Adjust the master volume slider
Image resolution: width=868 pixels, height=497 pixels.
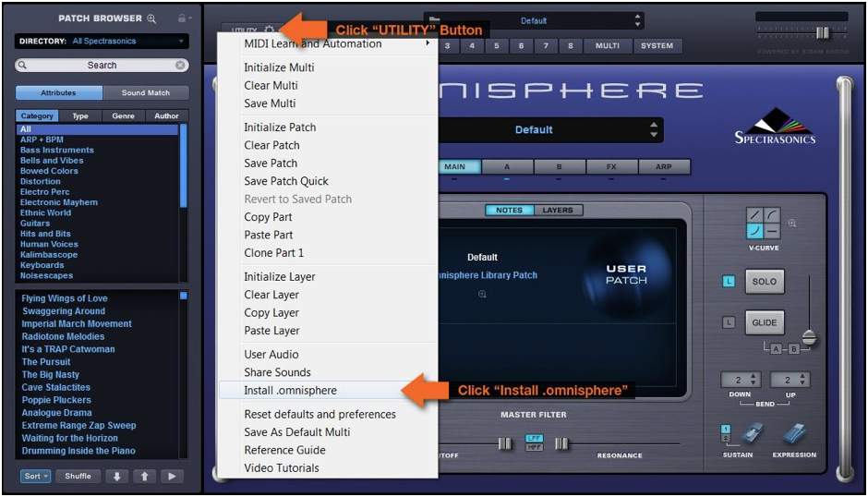pos(823,32)
